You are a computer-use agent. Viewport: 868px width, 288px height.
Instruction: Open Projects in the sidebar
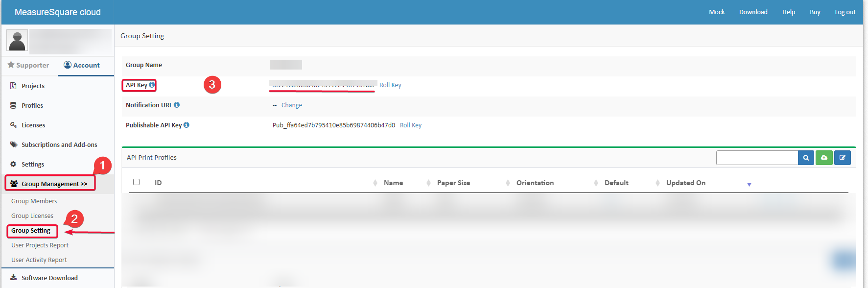[x=33, y=86]
